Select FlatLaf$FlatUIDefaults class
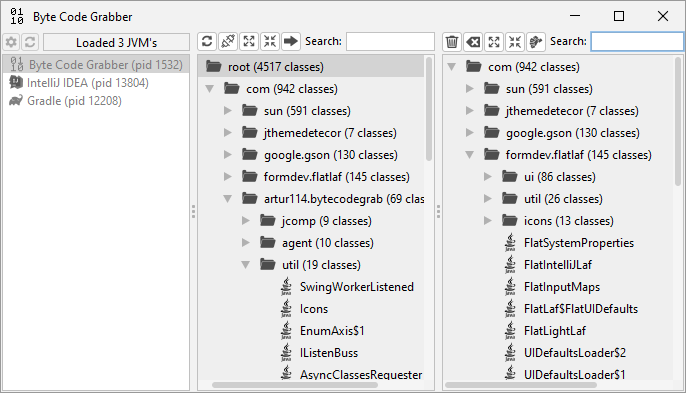Image resolution: width=686 pixels, height=393 pixels. pyautogui.click(x=581, y=309)
